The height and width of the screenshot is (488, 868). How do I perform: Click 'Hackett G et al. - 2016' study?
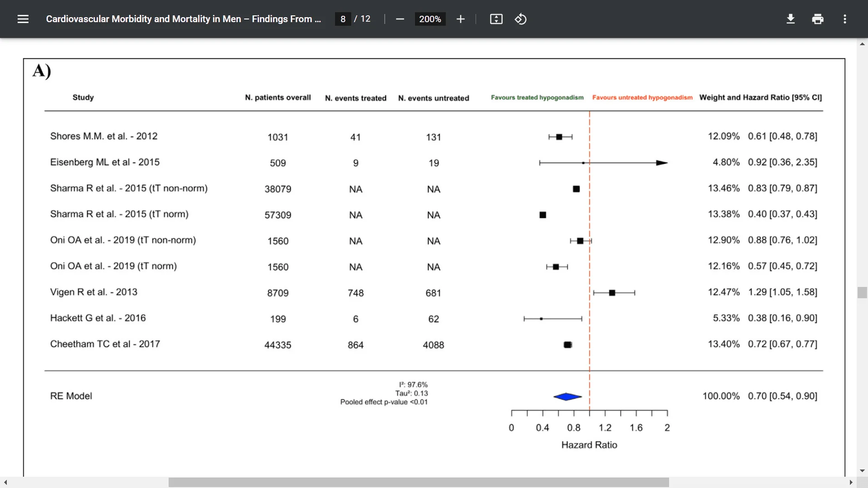98,318
